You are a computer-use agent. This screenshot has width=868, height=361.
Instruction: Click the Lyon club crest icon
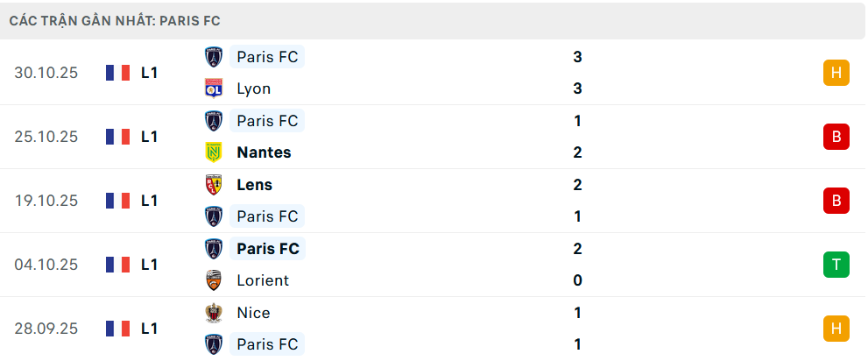pos(213,88)
